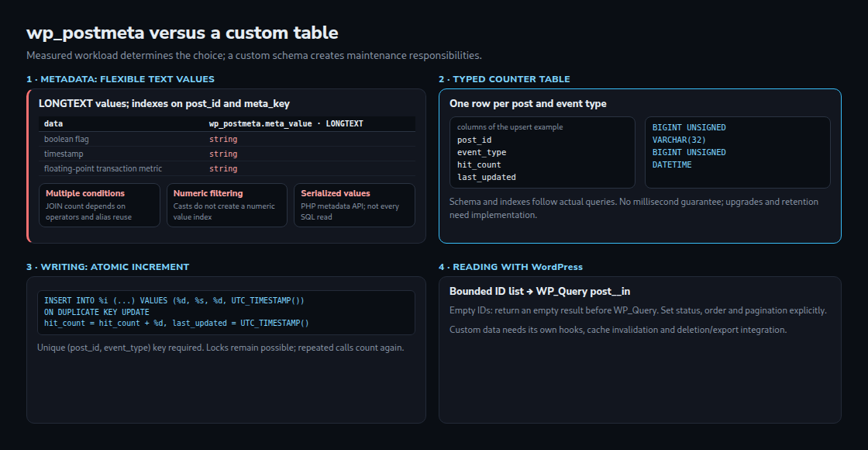Select the hit_count column name
The height and width of the screenshot is (450, 868).
click(480, 164)
